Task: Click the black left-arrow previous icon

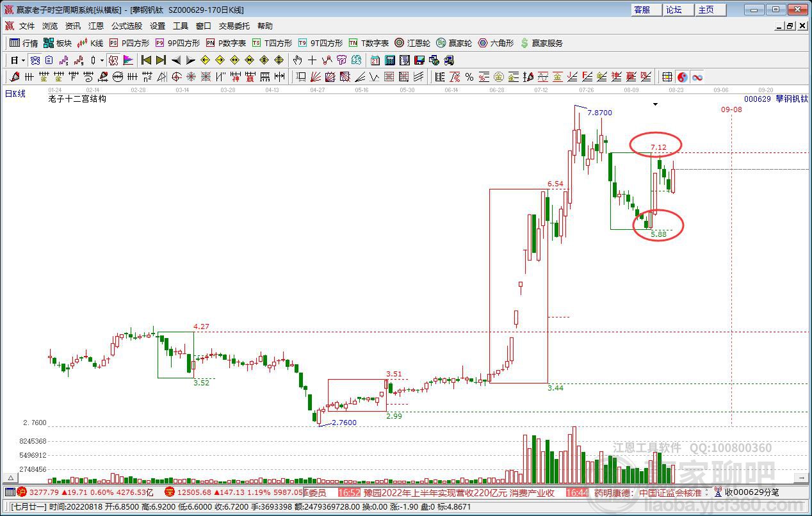Action: coord(176,60)
